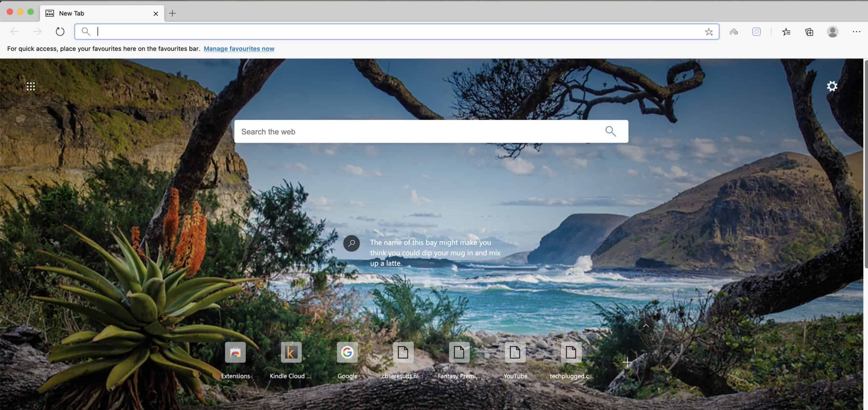Collapse quick links with chevron arrow
Viewport: 868px width, 410px height.
point(646,326)
